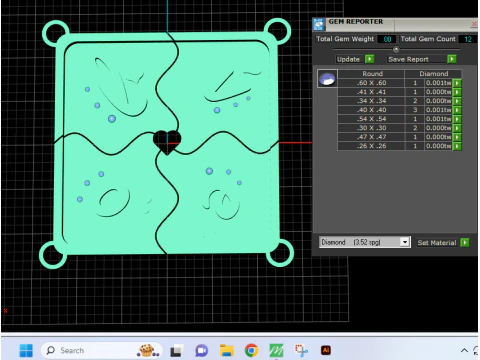Open Task View from the taskbar
Image resolution: width=480 pixels, height=360 pixels.
click(x=176, y=351)
